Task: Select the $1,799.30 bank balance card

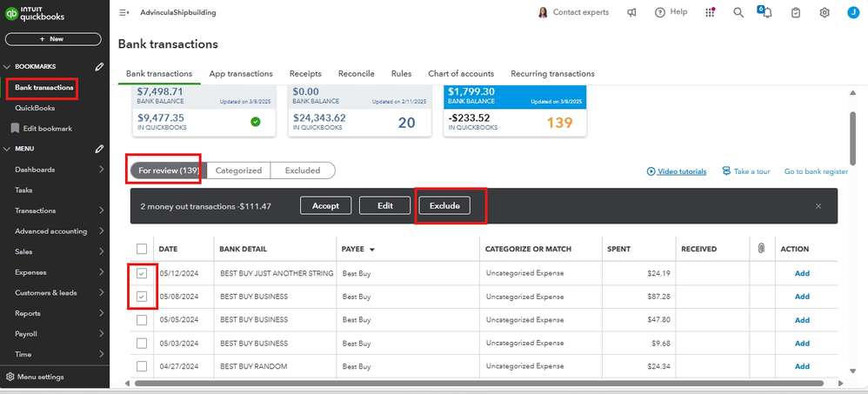Action: 515,110
